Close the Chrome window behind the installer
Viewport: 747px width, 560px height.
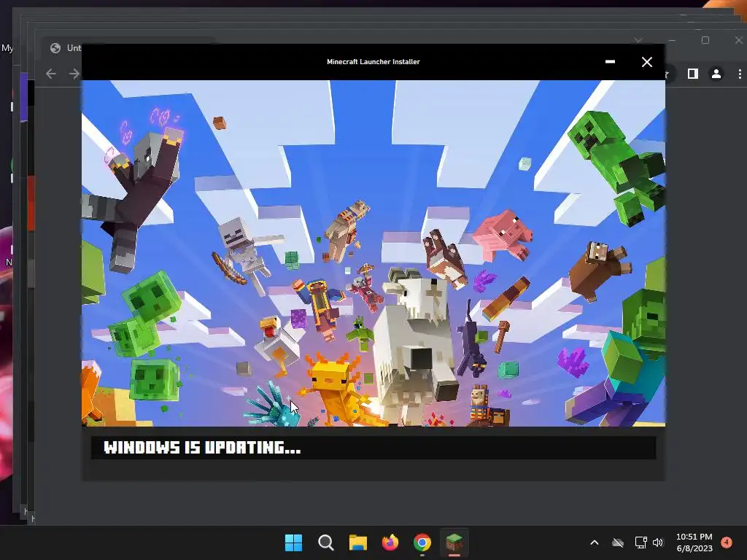(738, 41)
